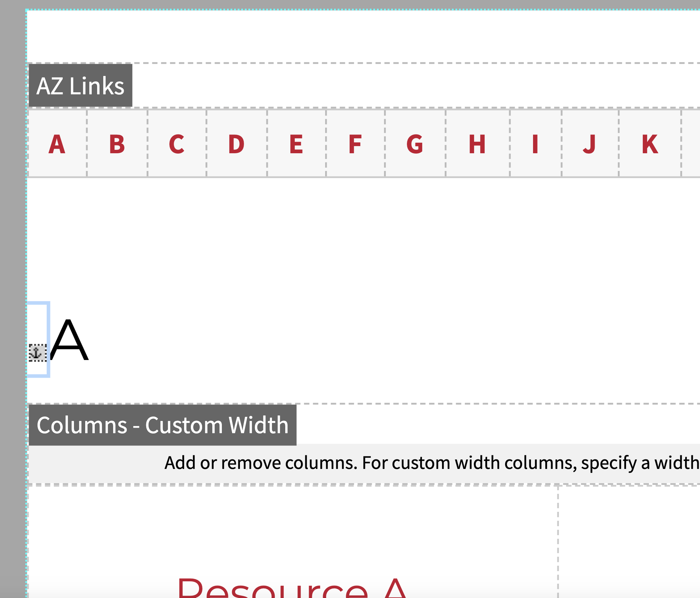Open the letter A link
700x598 pixels.
tap(57, 144)
